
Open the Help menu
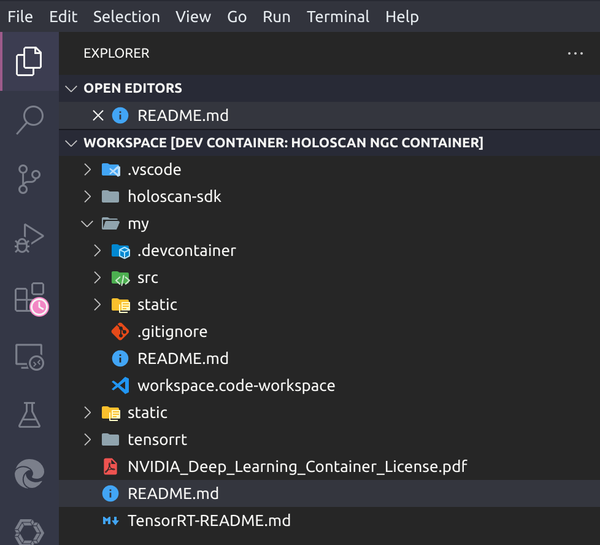click(402, 17)
